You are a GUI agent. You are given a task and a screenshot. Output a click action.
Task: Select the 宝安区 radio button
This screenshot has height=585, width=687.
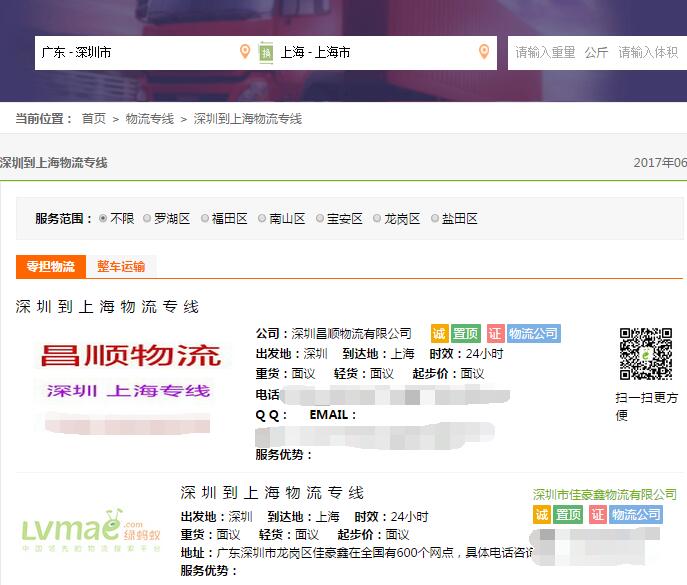[x=319, y=218]
